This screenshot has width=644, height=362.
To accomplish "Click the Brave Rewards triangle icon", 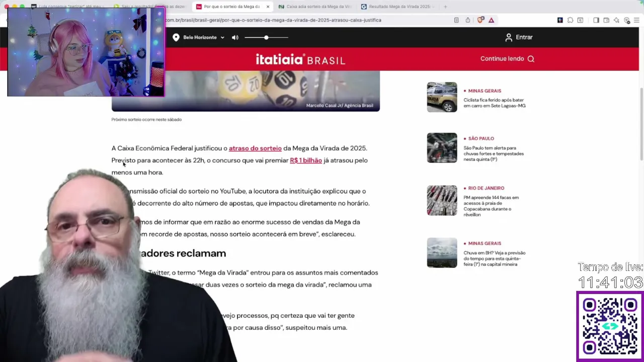I will [x=492, y=20].
